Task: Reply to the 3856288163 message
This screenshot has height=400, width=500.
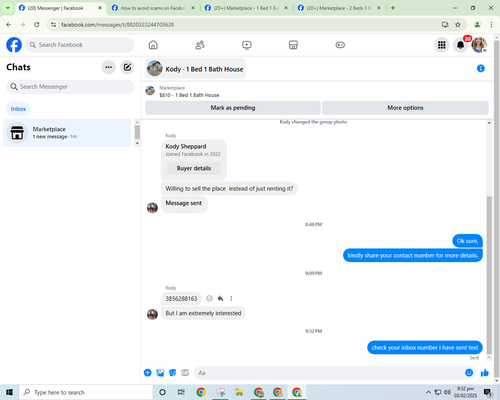Action: coord(220,298)
